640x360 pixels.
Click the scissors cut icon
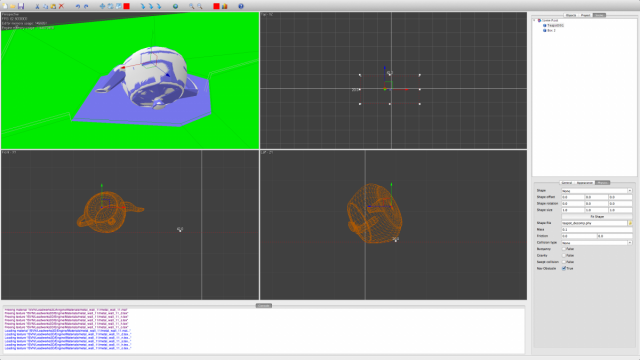pyautogui.click(x=37, y=6)
